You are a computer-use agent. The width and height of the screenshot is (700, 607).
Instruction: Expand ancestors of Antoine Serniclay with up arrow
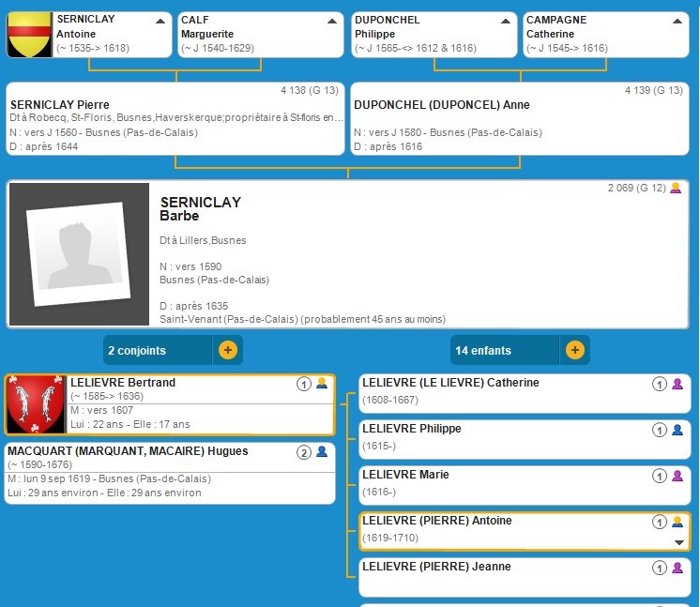coord(160,21)
